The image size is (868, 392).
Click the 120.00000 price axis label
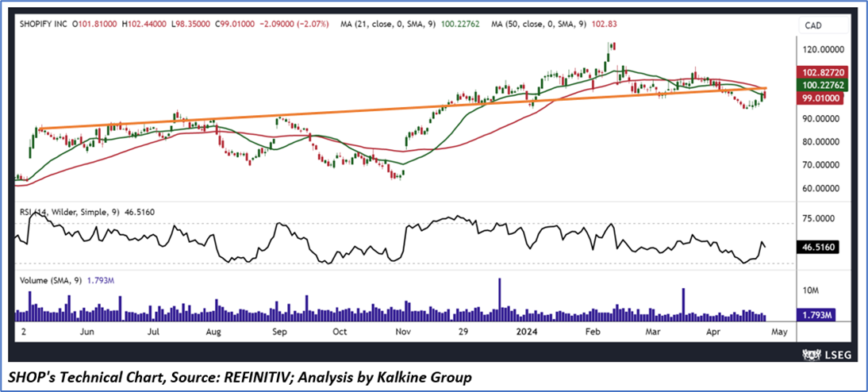point(824,49)
